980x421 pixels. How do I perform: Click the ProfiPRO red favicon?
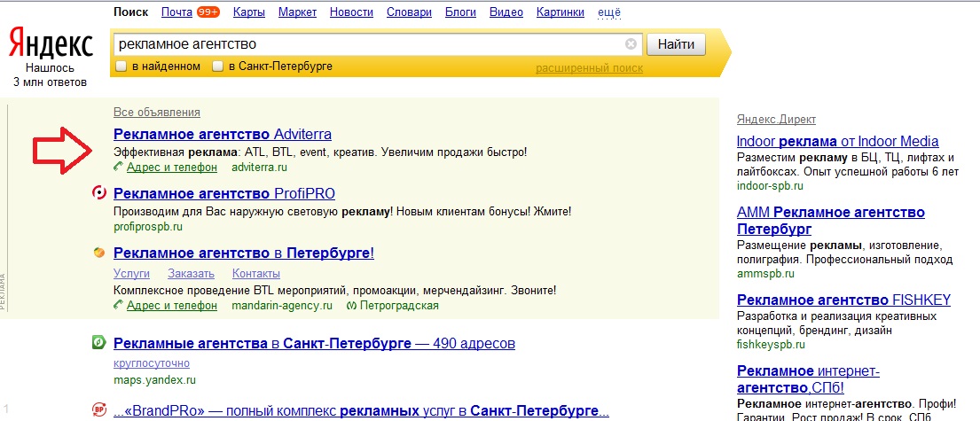coord(99,193)
